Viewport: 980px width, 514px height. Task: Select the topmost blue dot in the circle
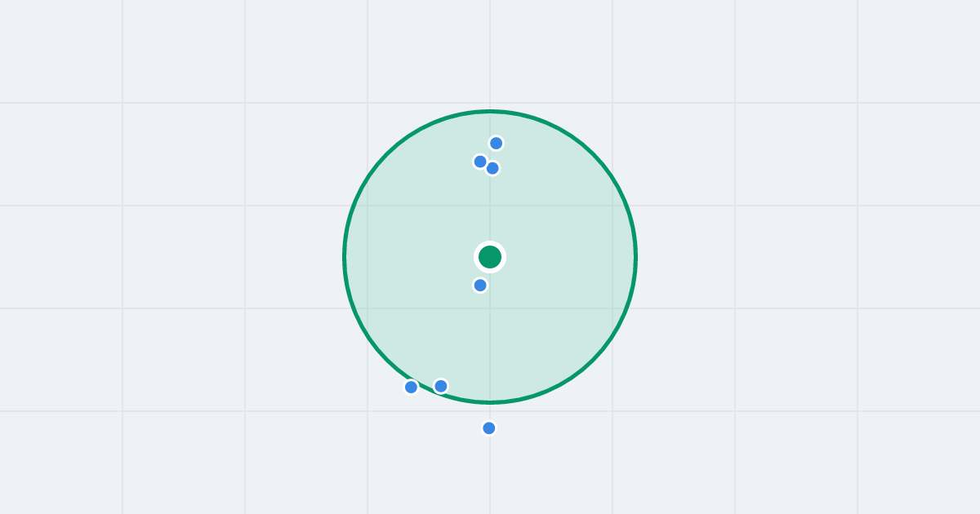[496, 143]
